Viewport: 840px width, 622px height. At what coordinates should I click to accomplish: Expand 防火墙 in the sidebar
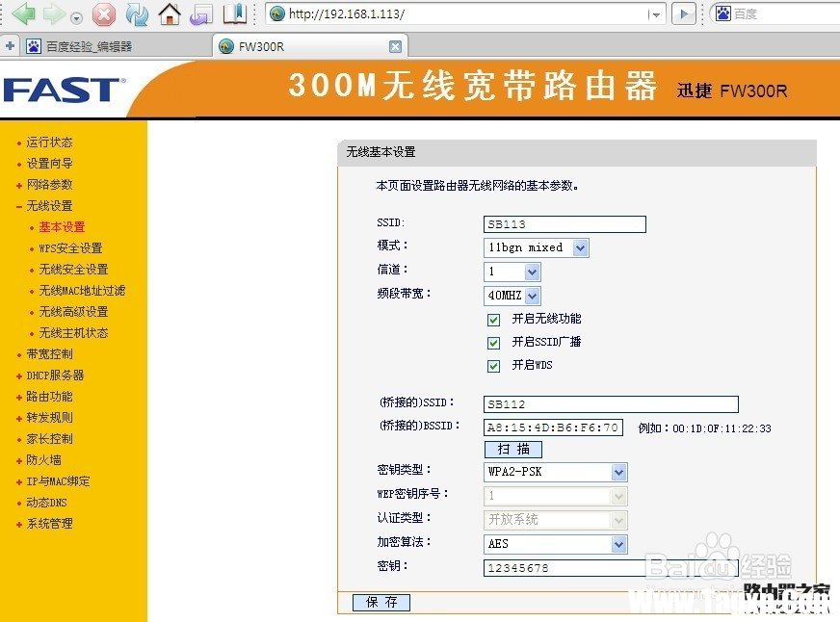[43, 460]
